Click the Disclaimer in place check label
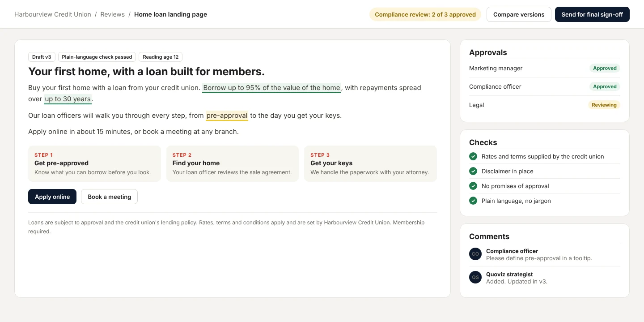The height and width of the screenshot is (322, 644). pos(508,171)
